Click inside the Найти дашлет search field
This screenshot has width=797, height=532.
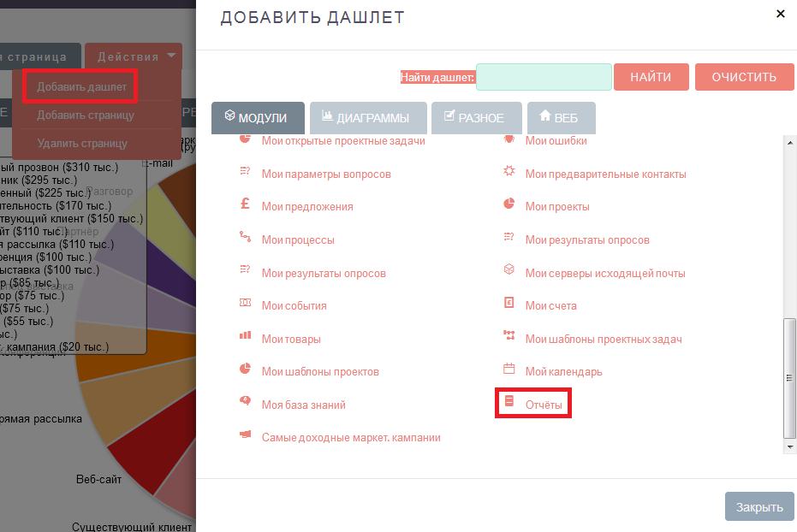[x=544, y=76]
